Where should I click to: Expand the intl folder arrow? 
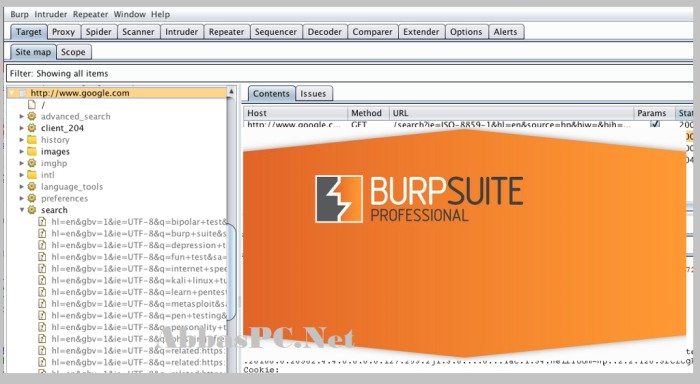pos(21,175)
